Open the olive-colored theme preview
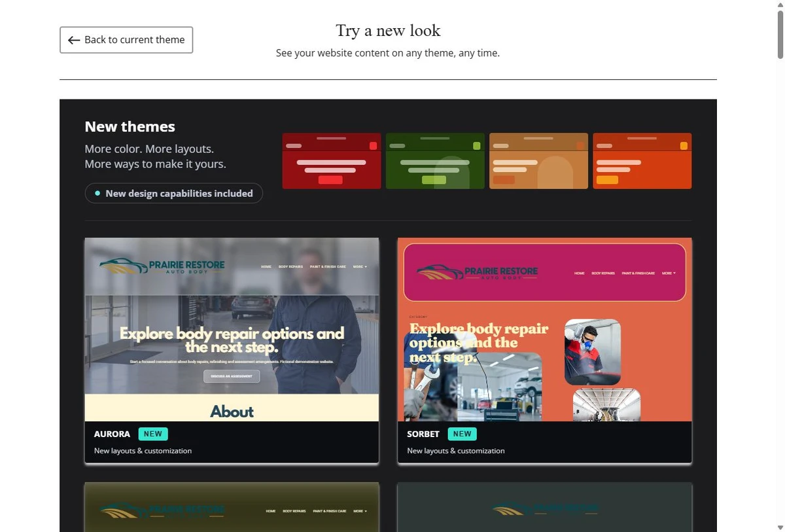This screenshot has width=785, height=532. click(x=232, y=507)
